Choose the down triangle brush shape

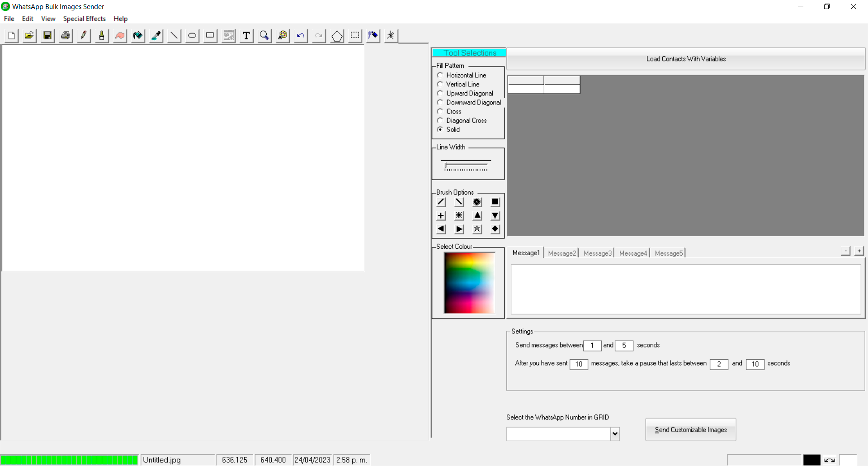(495, 216)
